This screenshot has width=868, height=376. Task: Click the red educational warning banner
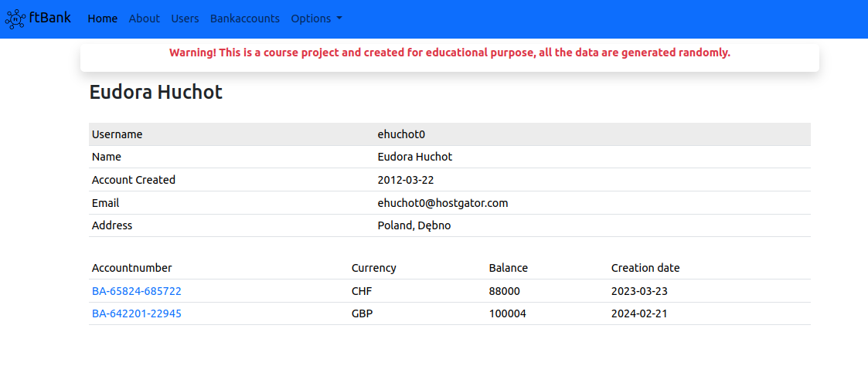[x=449, y=53]
